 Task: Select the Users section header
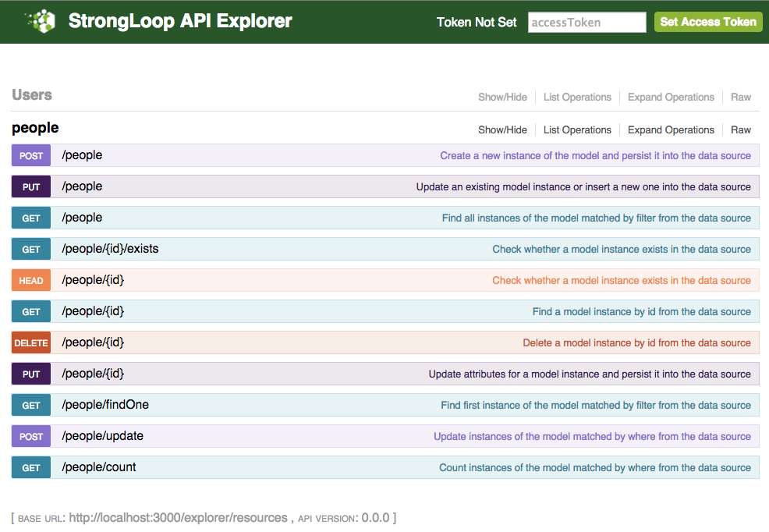tap(30, 94)
